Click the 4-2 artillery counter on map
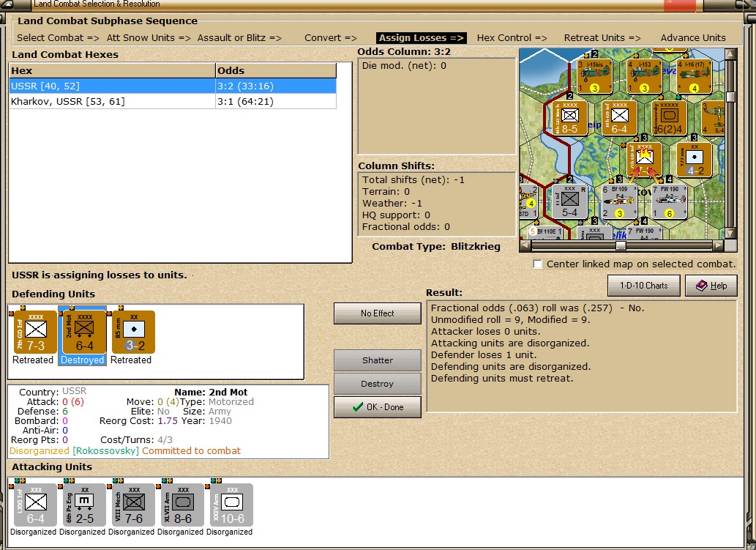Screen dimensions: 756x550 [695, 160]
